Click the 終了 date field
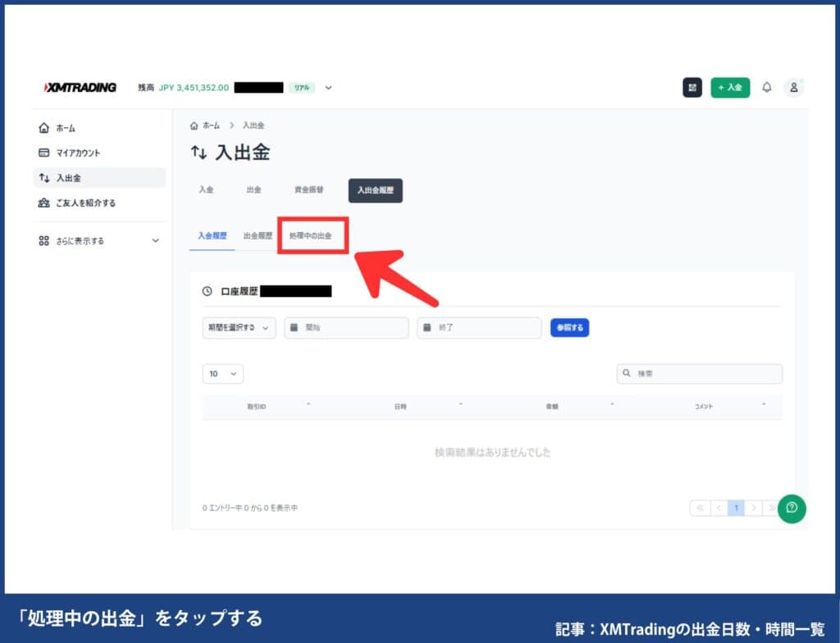The image size is (840, 643). tap(479, 327)
